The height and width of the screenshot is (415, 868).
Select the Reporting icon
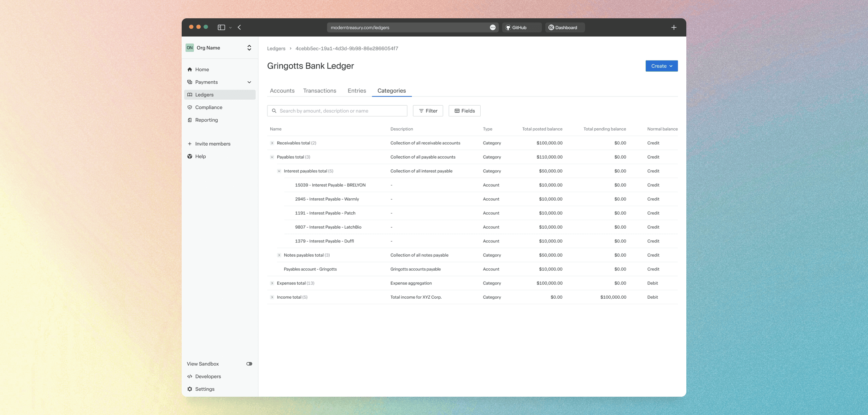(x=190, y=120)
